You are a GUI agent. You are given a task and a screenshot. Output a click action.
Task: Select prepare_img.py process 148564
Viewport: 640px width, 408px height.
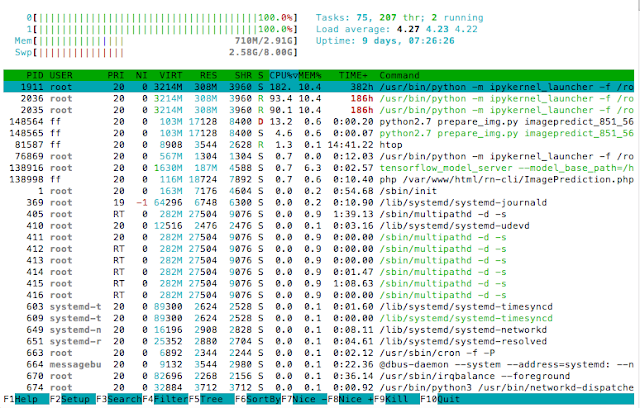(318, 122)
